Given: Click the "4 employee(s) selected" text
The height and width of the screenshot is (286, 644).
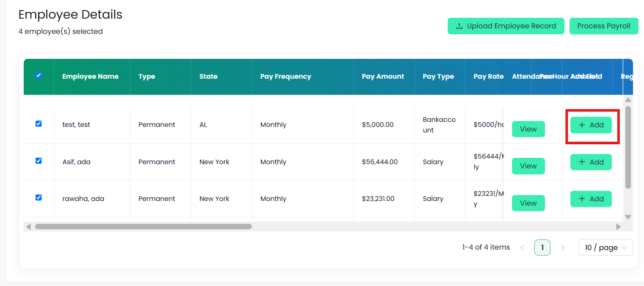Looking at the screenshot, I should click(x=61, y=31).
